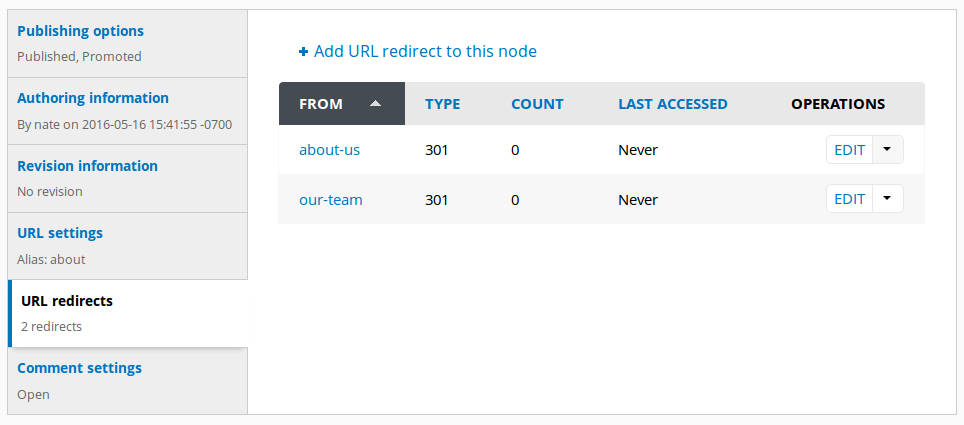
Task: Open the about-us redirect link
Action: 330,149
